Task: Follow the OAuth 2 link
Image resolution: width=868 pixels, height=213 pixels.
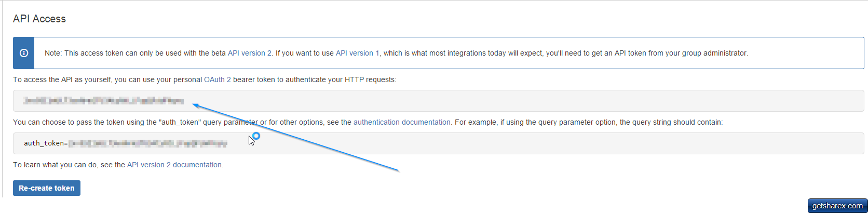Action: 217,79
